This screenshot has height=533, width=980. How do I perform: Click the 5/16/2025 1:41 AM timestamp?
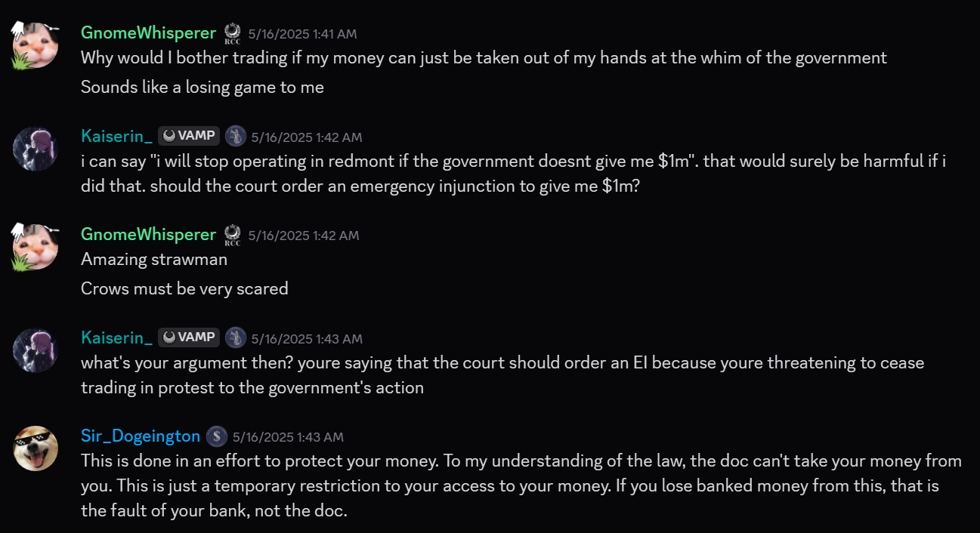click(x=302, y=34)
